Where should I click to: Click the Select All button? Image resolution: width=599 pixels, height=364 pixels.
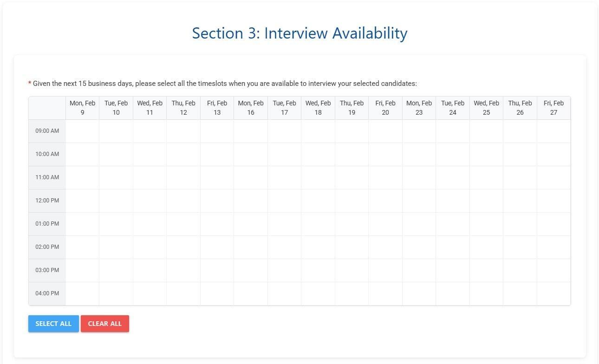pyautogui.click(x=53, y=324)
